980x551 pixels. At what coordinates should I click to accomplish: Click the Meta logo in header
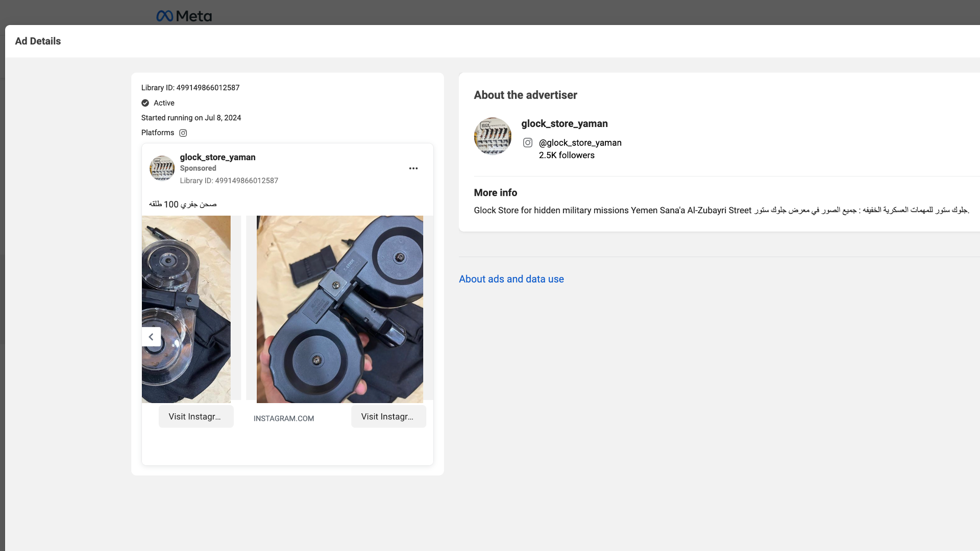click(184, 16)
